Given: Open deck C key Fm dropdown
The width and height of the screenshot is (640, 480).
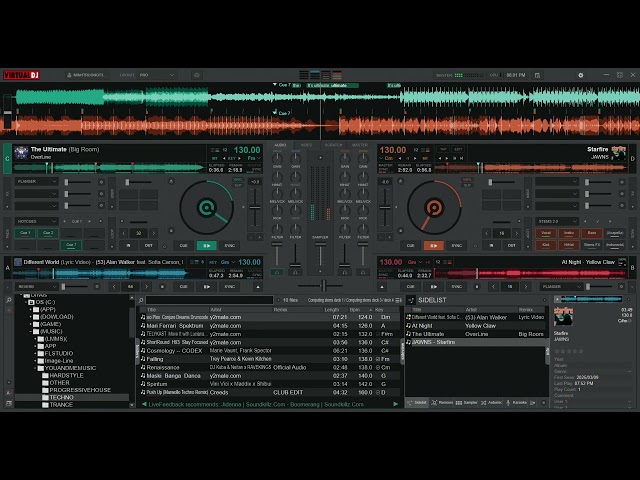Looking at the screenshot, I should (x=253, y=158).
